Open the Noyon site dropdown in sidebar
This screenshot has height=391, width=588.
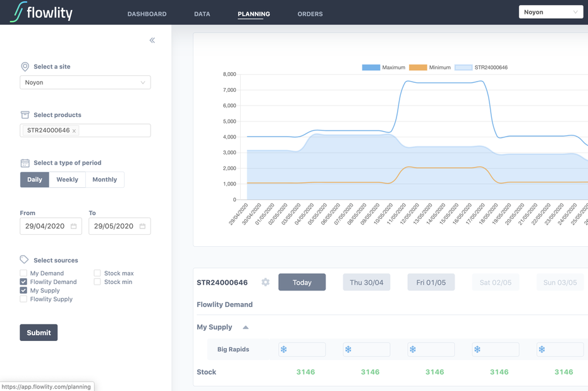pyautogui.click(x=85, y=82)
